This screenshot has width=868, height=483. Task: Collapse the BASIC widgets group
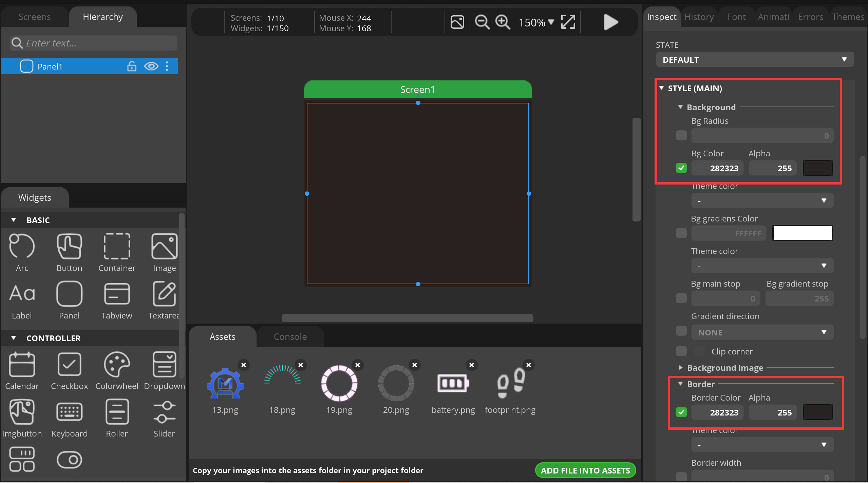pos(14,220)
